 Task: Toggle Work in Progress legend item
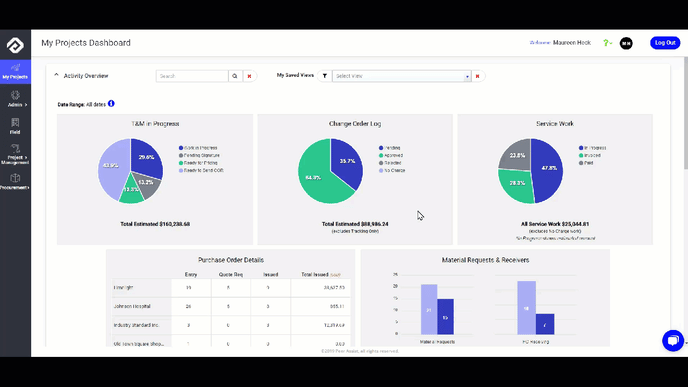(198, 148)
